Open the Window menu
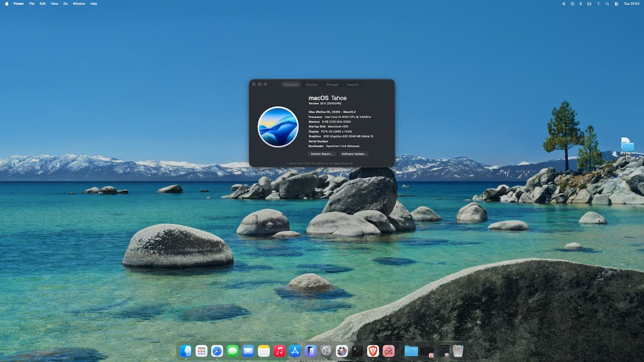644x362 pixels. pyautogui.click(x=79, y=4)
